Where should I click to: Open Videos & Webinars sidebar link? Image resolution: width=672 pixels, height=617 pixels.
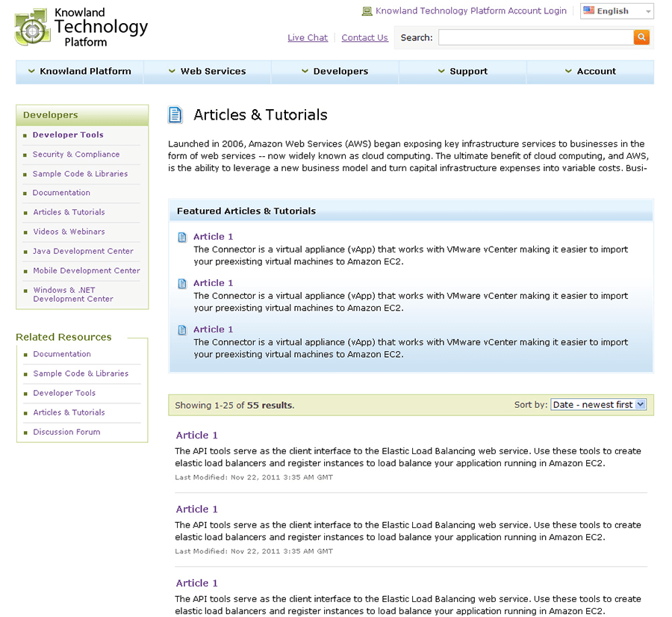69,232
